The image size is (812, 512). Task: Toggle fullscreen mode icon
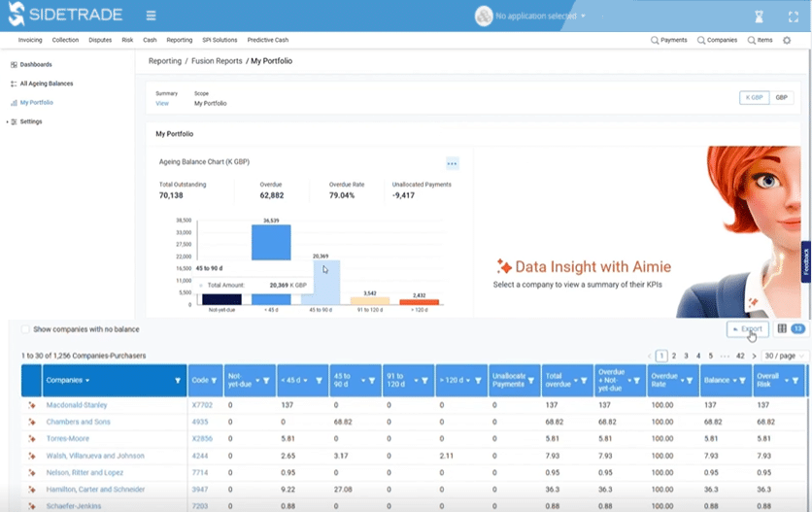(x=794, y=17)
